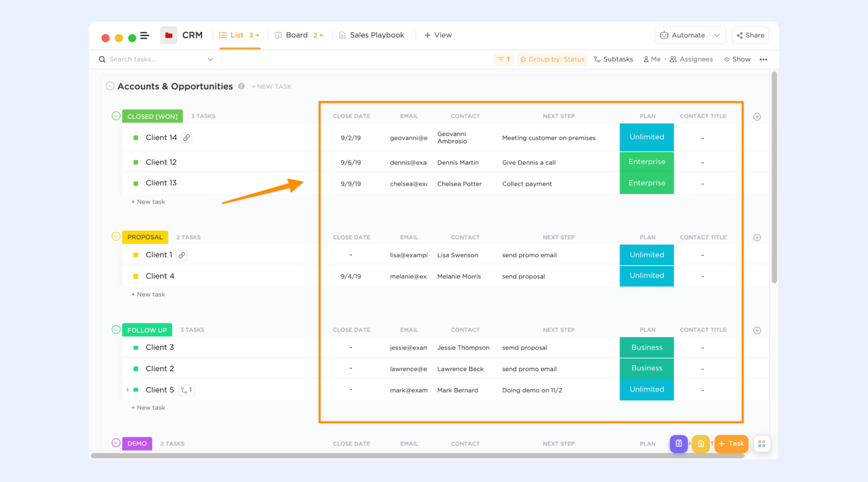This screenshot has height=482, width=868.
Task: Open the Sales Playbook tab
Action: tap(372, 35)
